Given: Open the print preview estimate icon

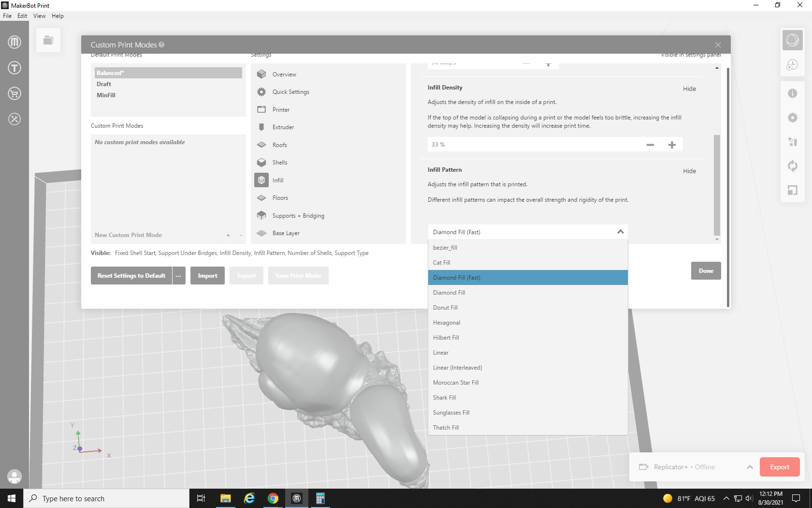Looking at the screenshot, I should [x=793, y=65].
